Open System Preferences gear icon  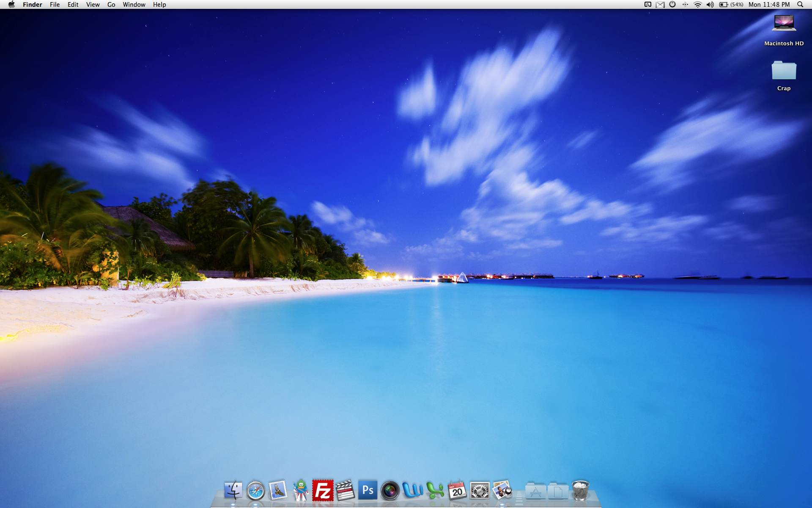point(480,491)
